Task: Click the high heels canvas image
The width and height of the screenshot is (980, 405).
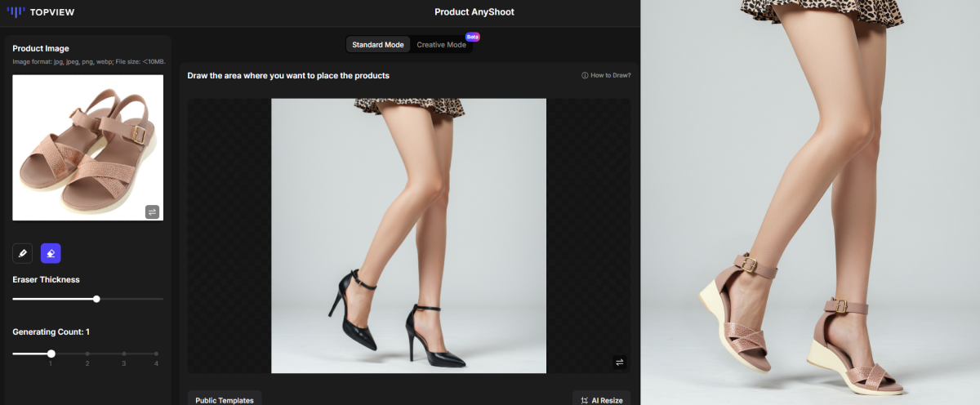Action: [408, 236]
